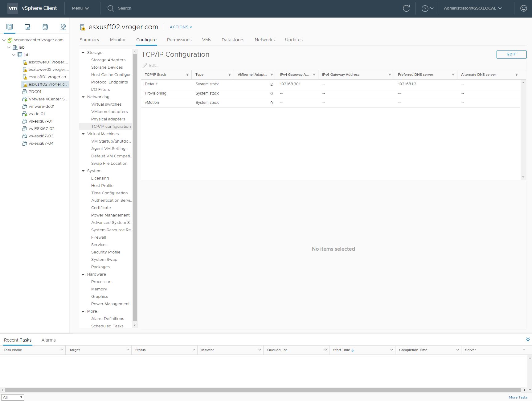The width and height of the screenshot is (532, 401).
Task: Open the ACTIONS dropdown for host
Action: click(x=181, y=27)
